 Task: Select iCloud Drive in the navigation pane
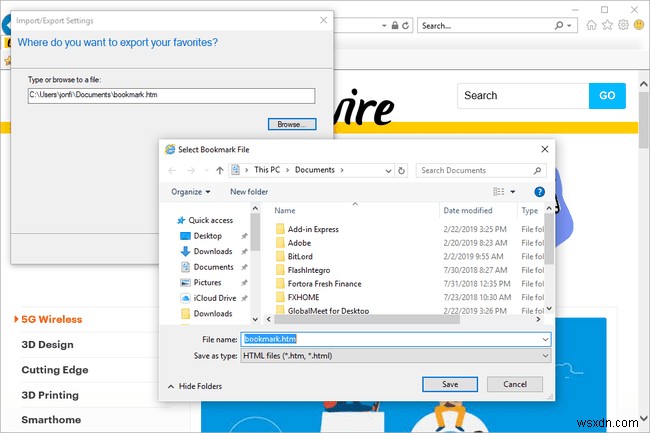pos(215,298)
